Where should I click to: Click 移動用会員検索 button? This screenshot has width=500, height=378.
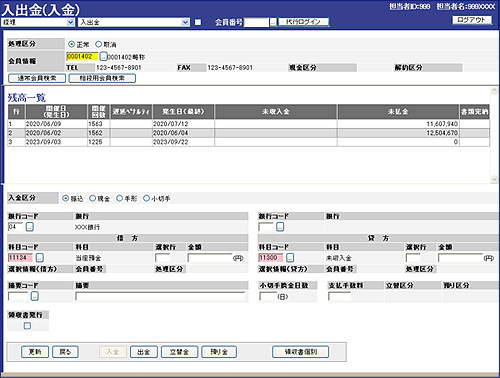coord(102,78)
